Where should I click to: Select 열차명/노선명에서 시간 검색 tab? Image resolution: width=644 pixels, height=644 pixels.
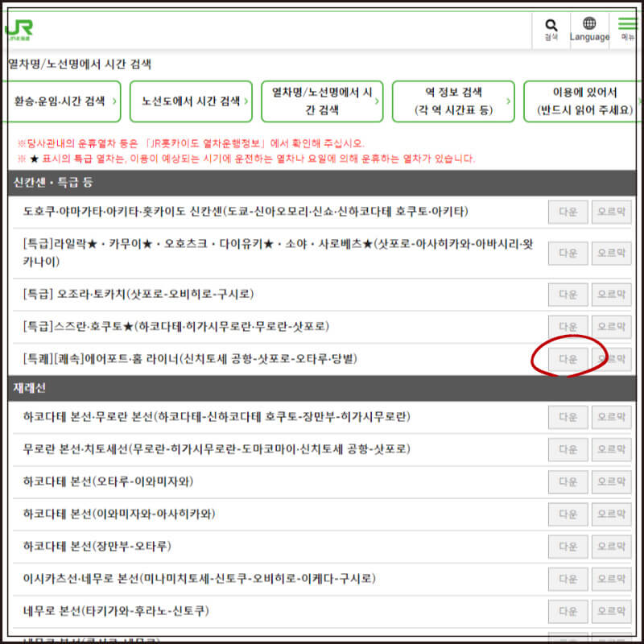click(322, 101)
